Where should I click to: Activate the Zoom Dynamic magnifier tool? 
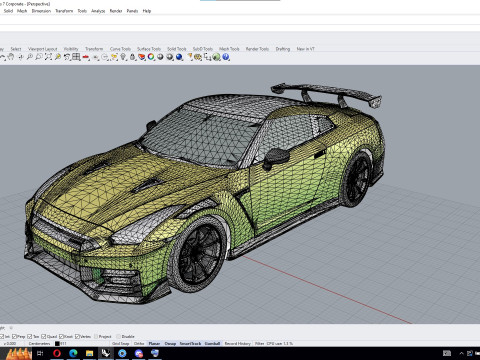[x=30, y=57]
